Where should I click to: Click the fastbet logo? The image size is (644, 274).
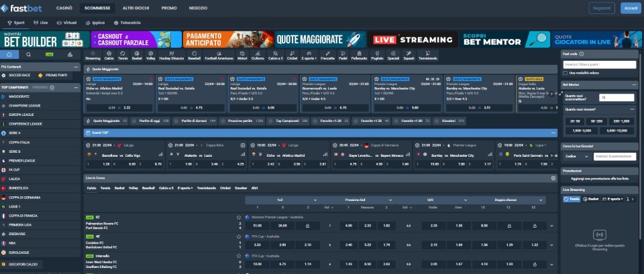coord(21,8)
